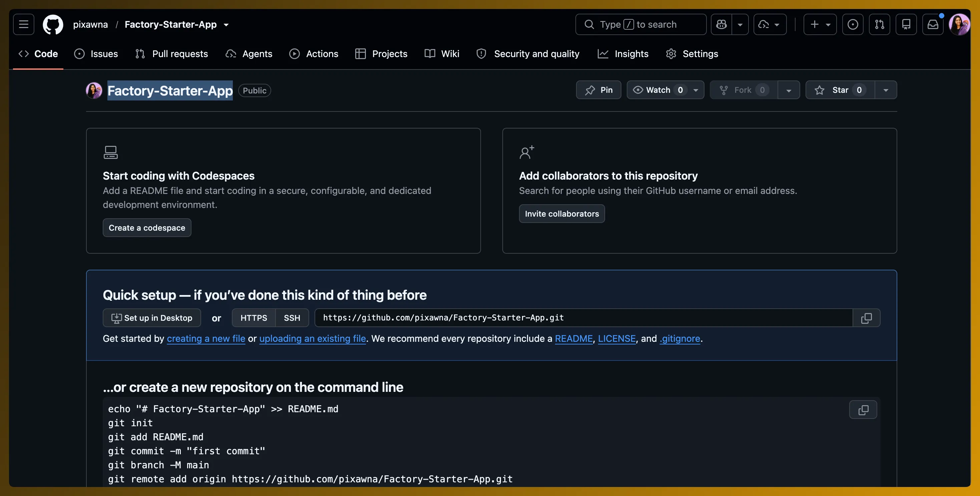
Task: Click the search magnifier icon
Action: coord(589,24)
